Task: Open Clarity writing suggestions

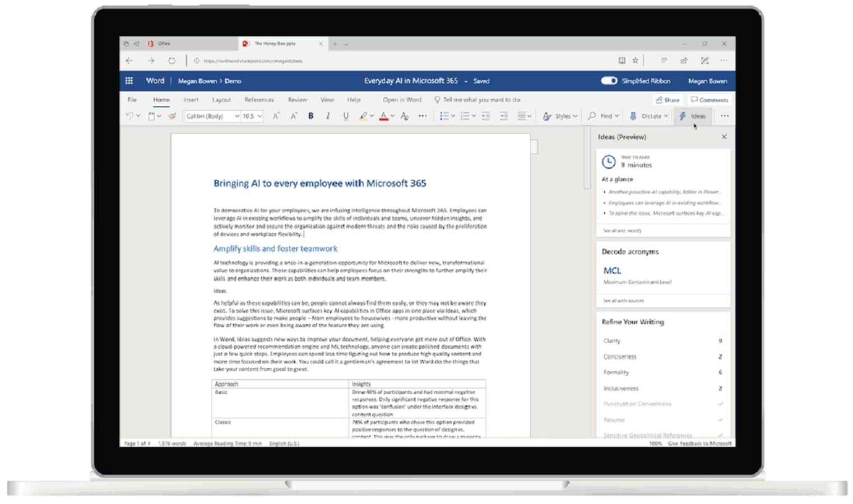Action: coord(662,340)
